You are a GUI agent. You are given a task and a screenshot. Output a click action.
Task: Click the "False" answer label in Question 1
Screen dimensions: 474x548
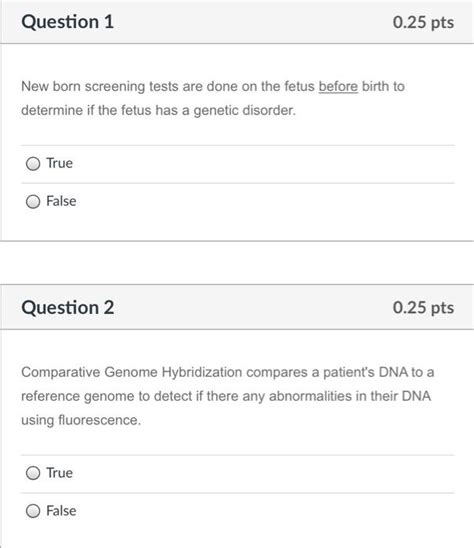click(61, 201)
